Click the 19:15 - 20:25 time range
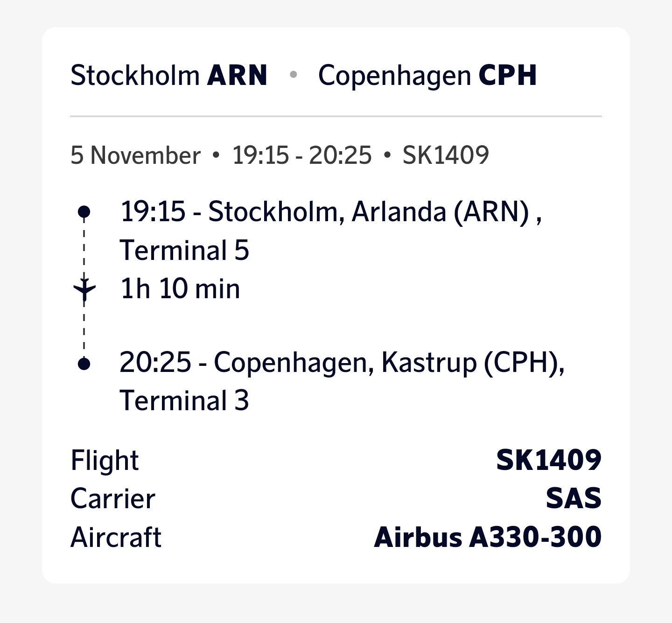The image size is (672, 623). [302, 155]
